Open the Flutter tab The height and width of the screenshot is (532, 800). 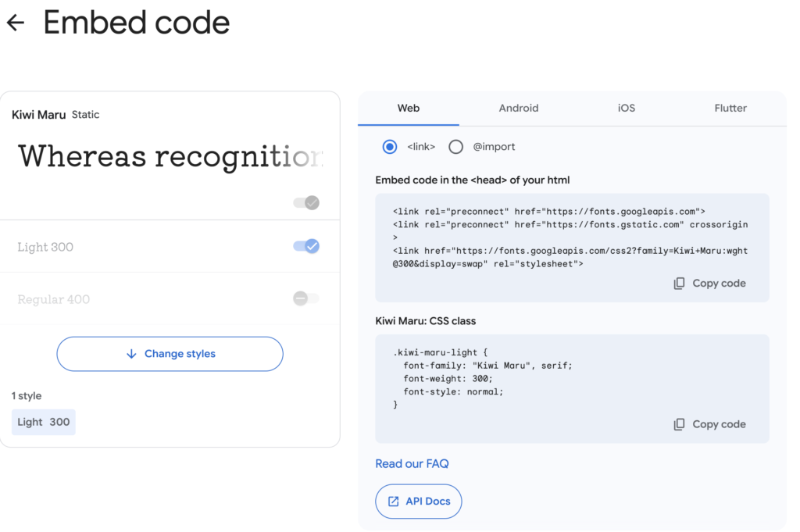tap(730, 109)
